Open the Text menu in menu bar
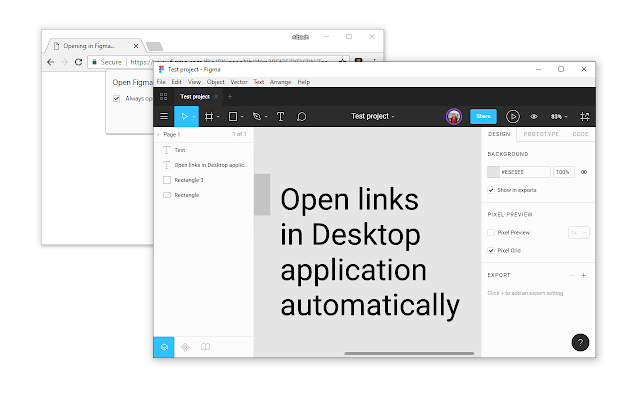The width and height of the screenshot is (640, 400). tap(259, 82)
